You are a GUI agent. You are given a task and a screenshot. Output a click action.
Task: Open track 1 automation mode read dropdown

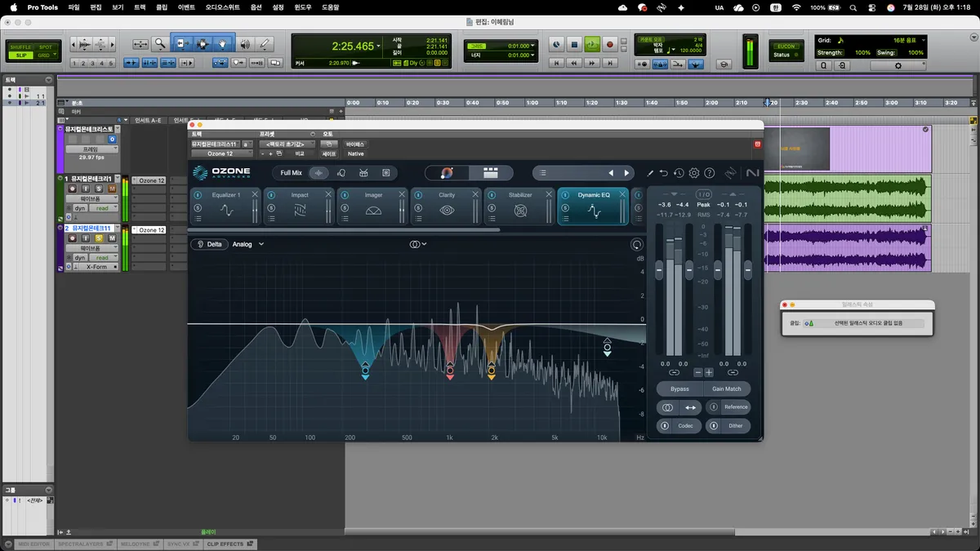[x=104, y=208]
